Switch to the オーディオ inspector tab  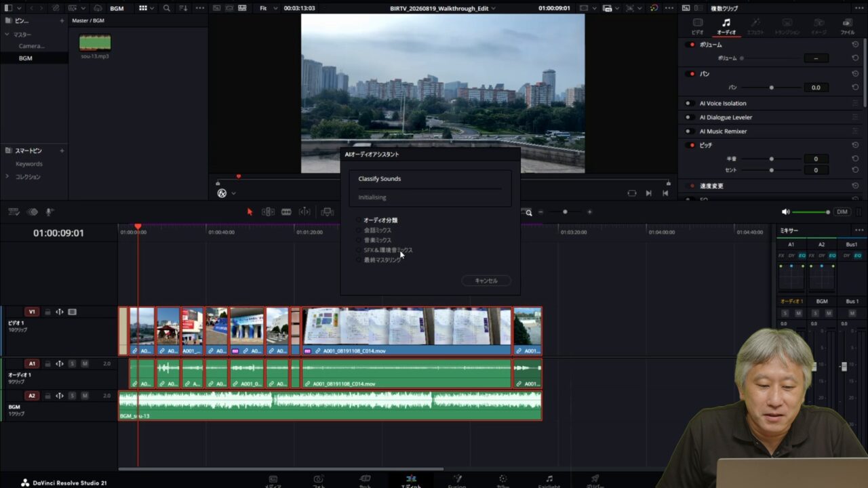pos(726,26)
